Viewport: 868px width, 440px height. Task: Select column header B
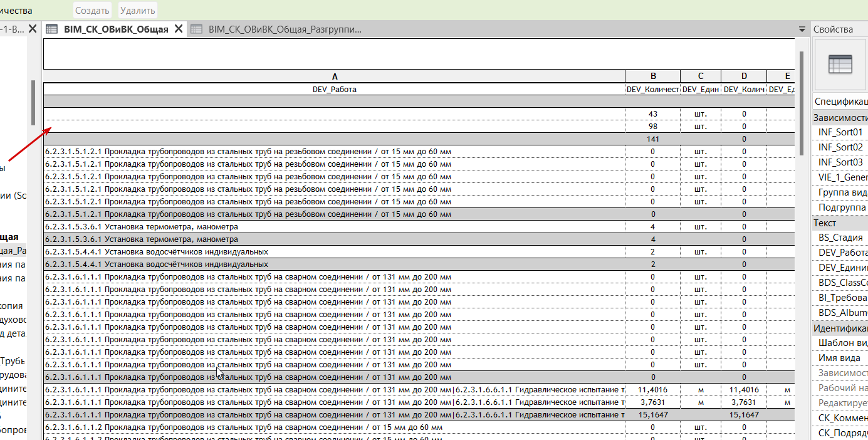click(652, 76)
